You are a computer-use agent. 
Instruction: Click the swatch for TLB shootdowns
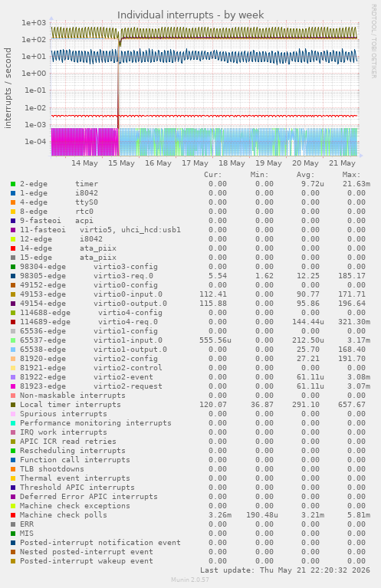[13, 468]
